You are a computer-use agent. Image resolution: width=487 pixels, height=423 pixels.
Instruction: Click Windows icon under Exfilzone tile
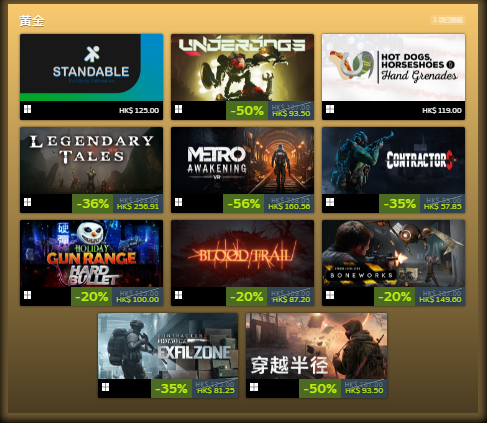(105, 387)
